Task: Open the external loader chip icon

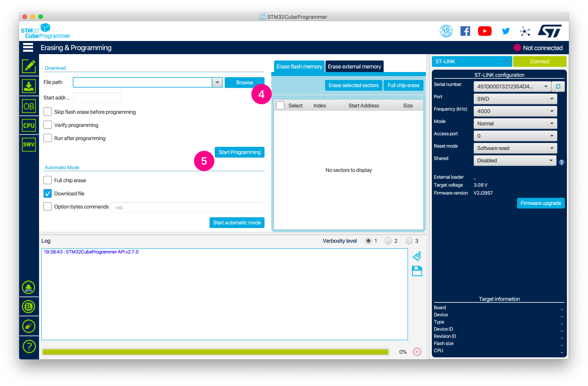Action: pos(29,307)
